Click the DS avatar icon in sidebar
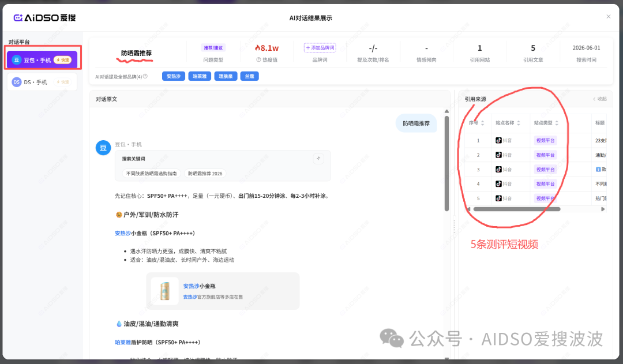 16,82
